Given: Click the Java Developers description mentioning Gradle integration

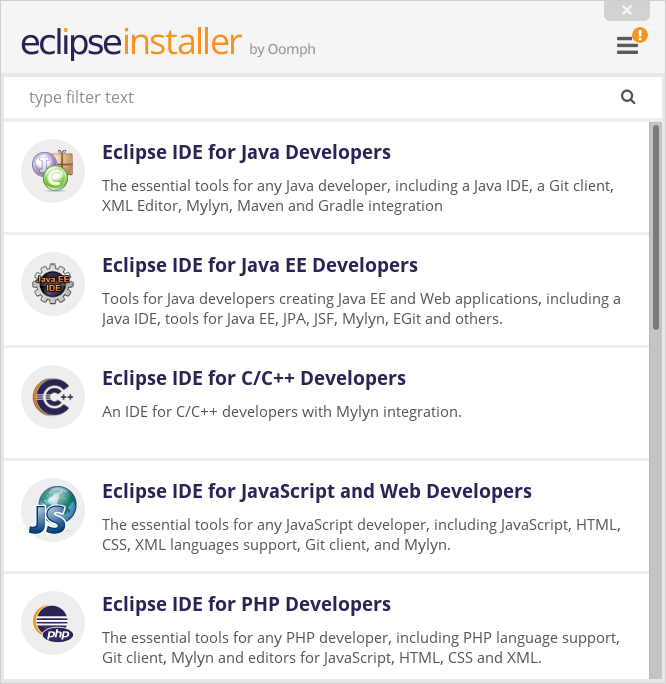Looking at the screenshot, I should 358,196.
